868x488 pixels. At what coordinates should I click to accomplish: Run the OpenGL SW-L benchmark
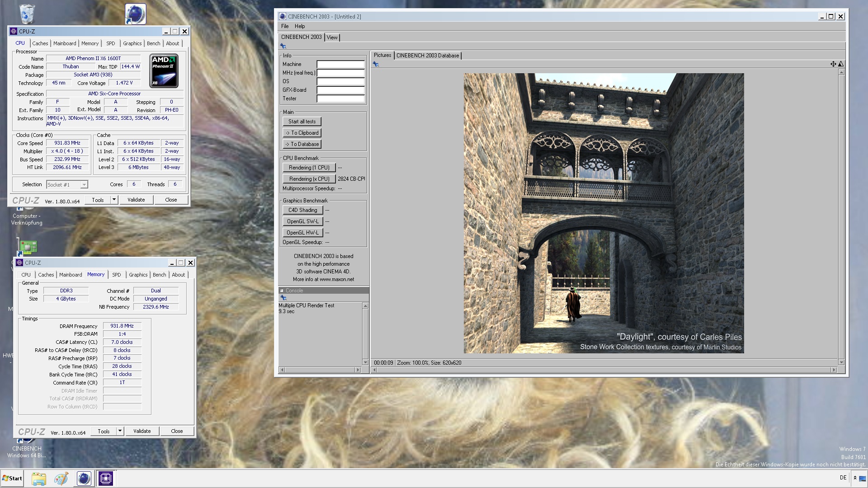click(303, 221)
